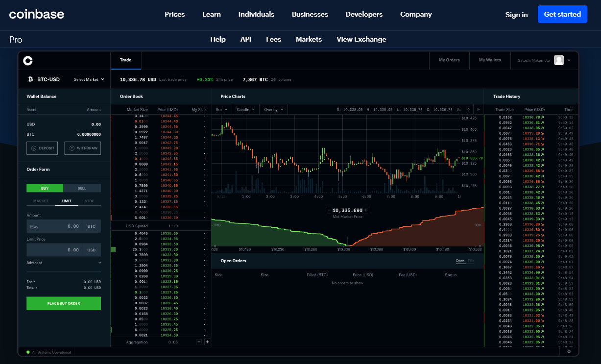
Task: Click the Deposit button
Action: (x=42, y=148)
